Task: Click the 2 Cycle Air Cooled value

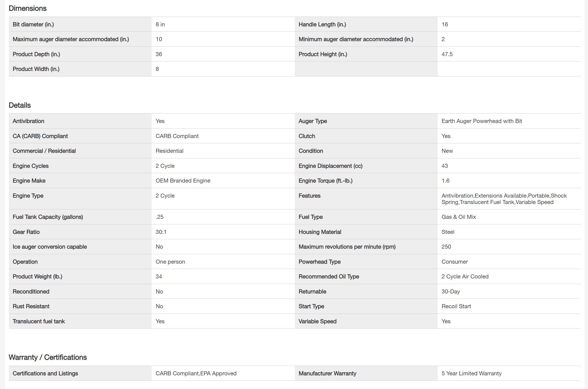Action: tap(465, 277)
